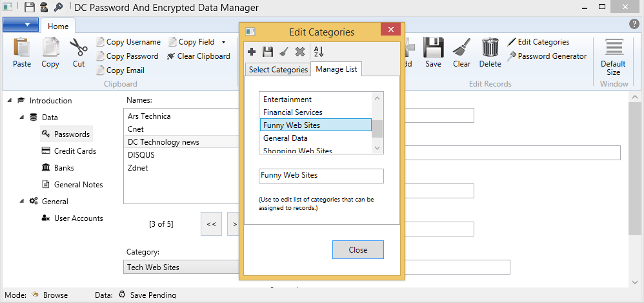Clear the clipboard from the ribbon
644x303 pixels.
(x=198, y=56)
